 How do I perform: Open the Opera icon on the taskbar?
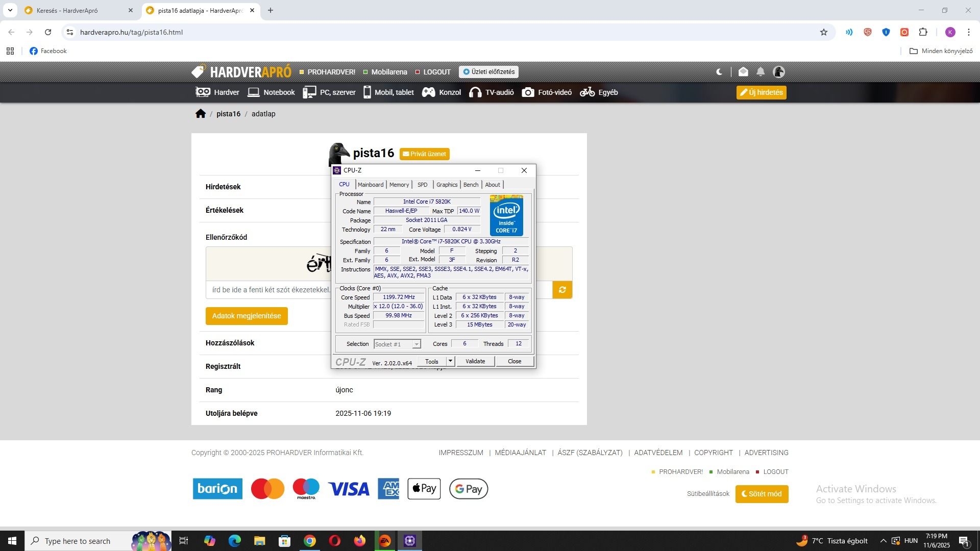(x=335, y=541)
